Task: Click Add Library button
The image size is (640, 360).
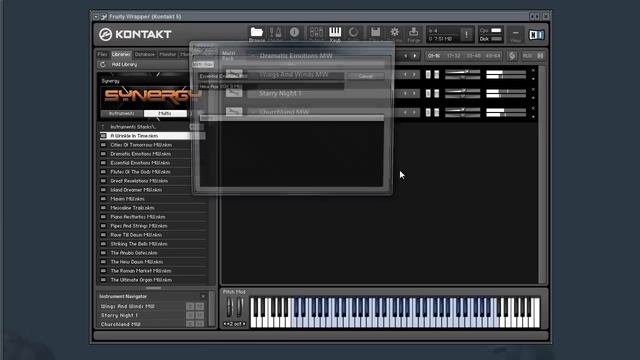Action: point(124,64)
